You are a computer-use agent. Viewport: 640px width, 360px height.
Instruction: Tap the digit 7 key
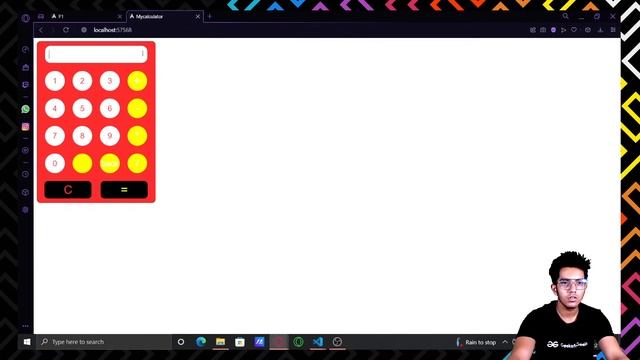pyautogui.click(x=55, y=136)
